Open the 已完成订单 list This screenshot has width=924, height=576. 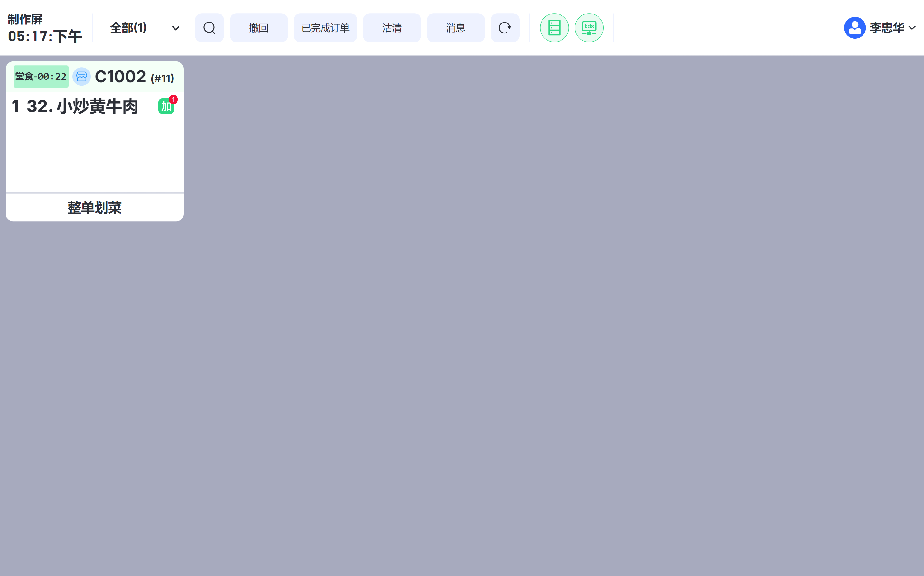(x=325, y=28)
